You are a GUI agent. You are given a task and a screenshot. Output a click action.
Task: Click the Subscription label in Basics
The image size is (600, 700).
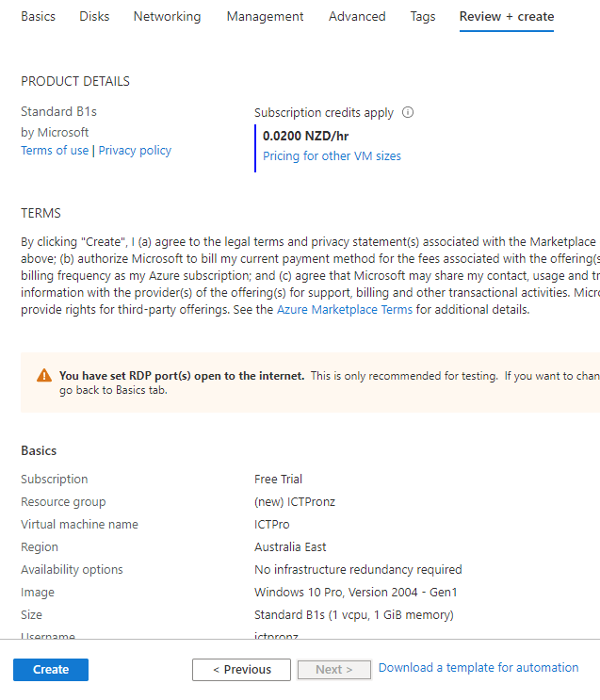click(x=55, y=479)
